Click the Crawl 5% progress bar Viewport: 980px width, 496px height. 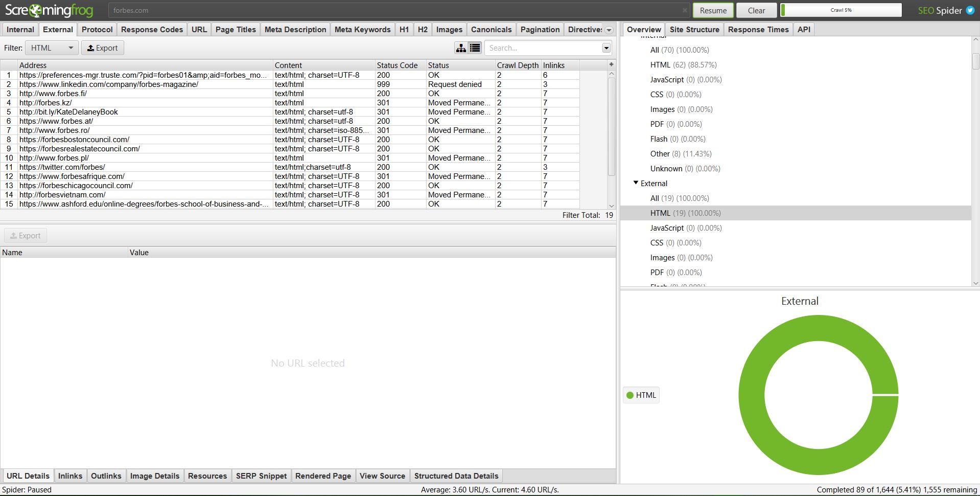click(x=841, y=10)
